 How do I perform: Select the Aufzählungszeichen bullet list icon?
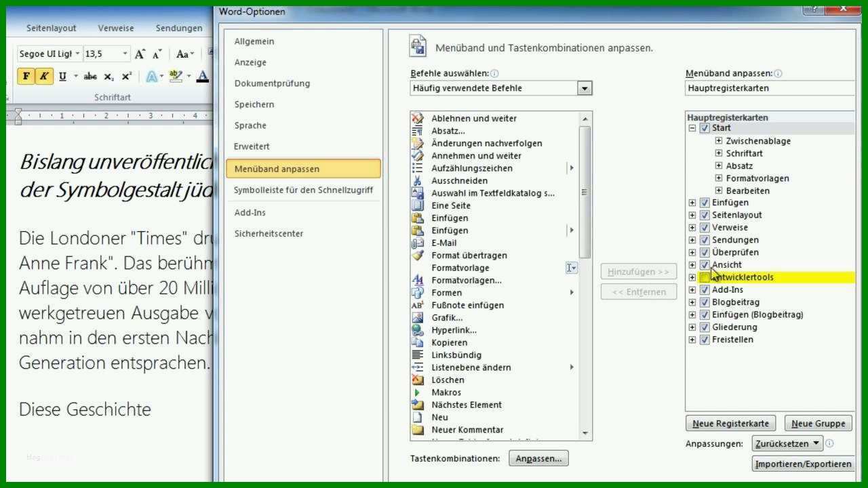[x=418, y=168]
